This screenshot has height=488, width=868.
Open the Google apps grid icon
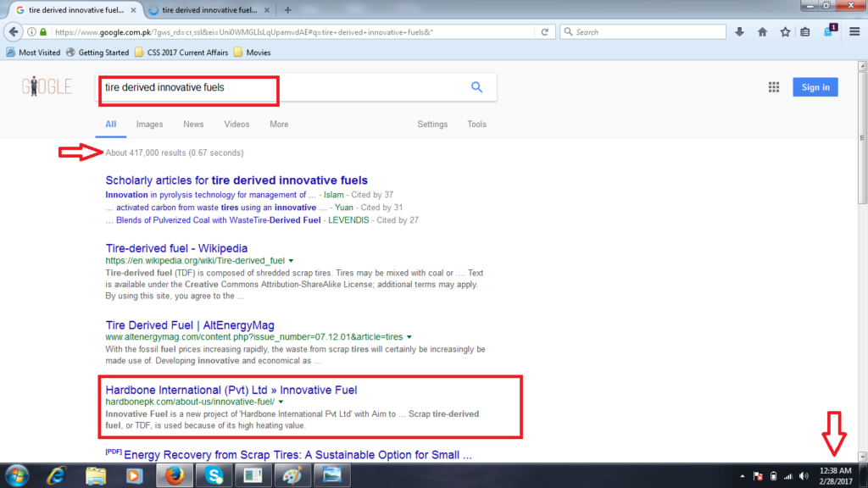click(774, 87)
